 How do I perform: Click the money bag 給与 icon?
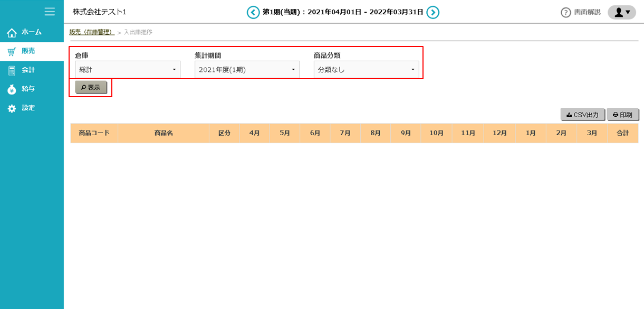[x=12, y=89]
